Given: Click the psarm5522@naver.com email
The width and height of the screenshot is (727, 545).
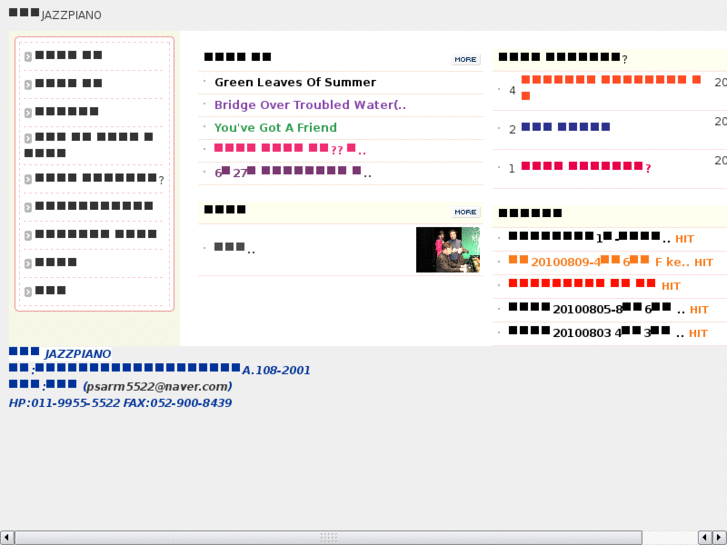Looking at the screenshot, I should [x=158, y=386].
